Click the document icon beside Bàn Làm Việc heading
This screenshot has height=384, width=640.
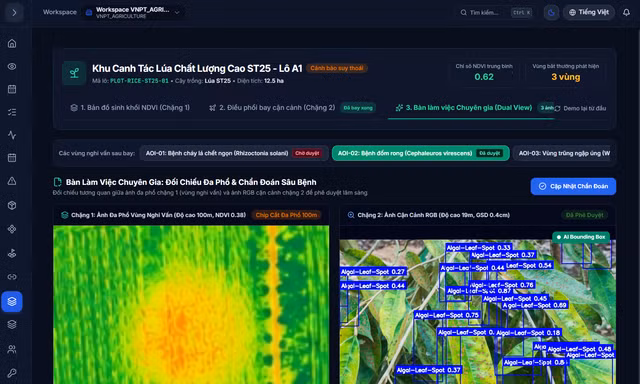[58, 182]
